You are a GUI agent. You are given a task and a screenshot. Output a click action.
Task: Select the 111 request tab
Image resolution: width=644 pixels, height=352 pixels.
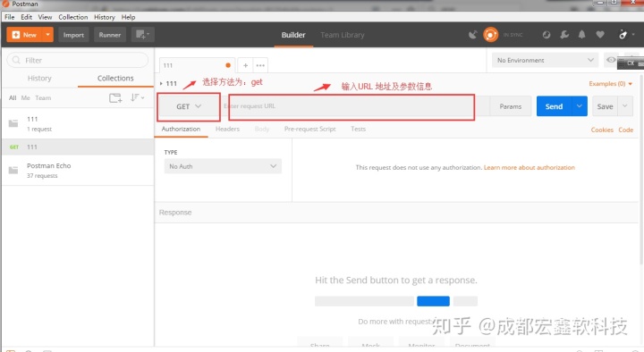197,65
